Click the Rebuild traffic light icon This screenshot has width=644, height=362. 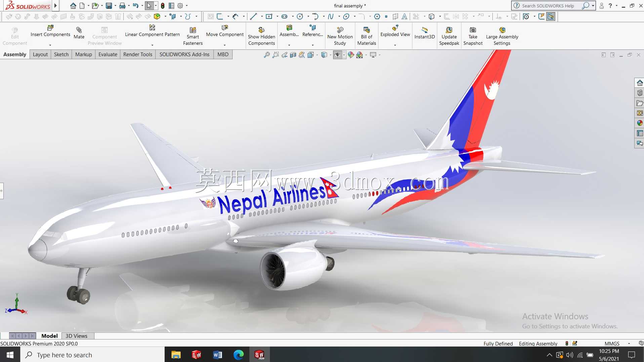point(163,6)
